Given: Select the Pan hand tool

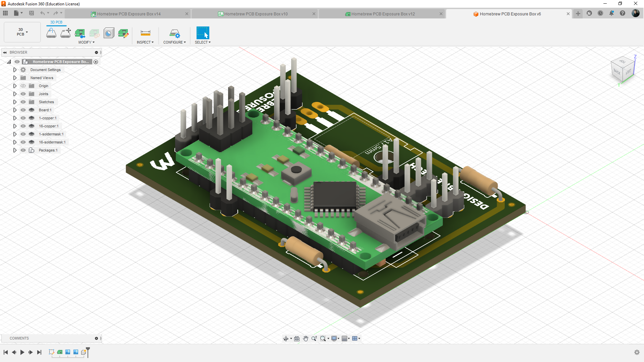Looking at the screenshot, I should (x=305, y=339).
